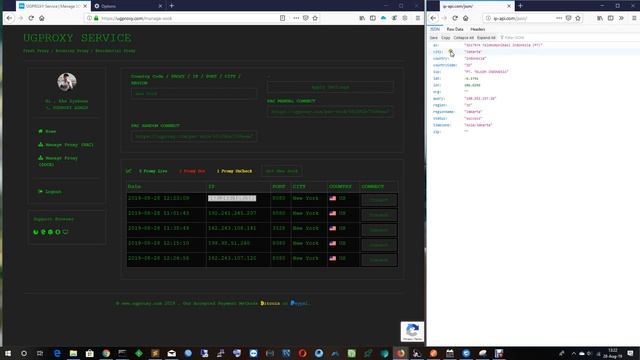Click Connect button for 162.243.108.181 row

coord(379,230)
